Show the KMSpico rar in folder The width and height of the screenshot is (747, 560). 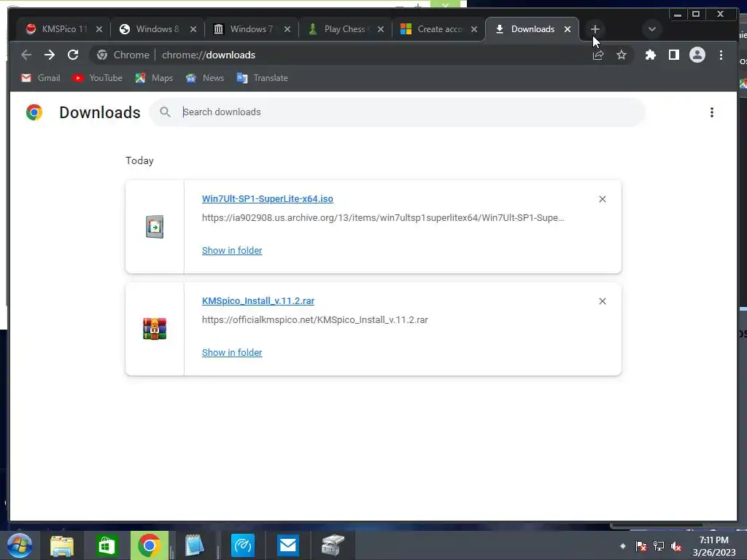[232, 352]
